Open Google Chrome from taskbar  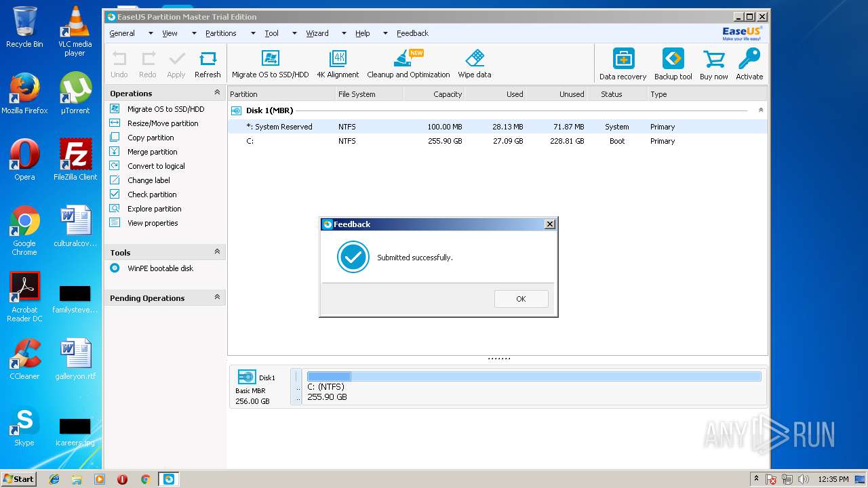coord(145,479)
